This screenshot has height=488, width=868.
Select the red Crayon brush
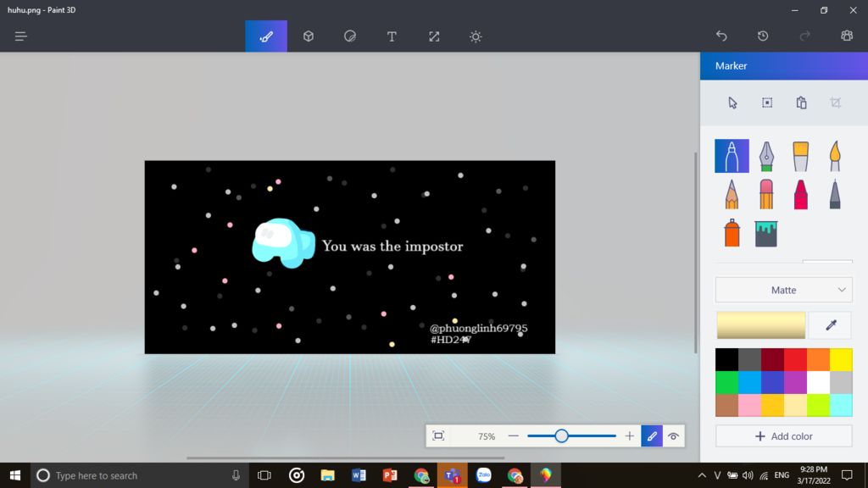point(800,194)
